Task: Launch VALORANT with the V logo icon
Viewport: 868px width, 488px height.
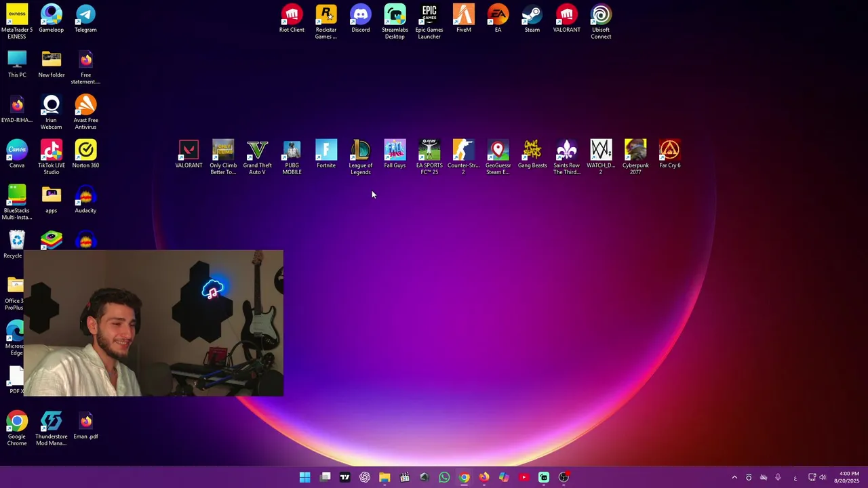Action: click(189, 154)
